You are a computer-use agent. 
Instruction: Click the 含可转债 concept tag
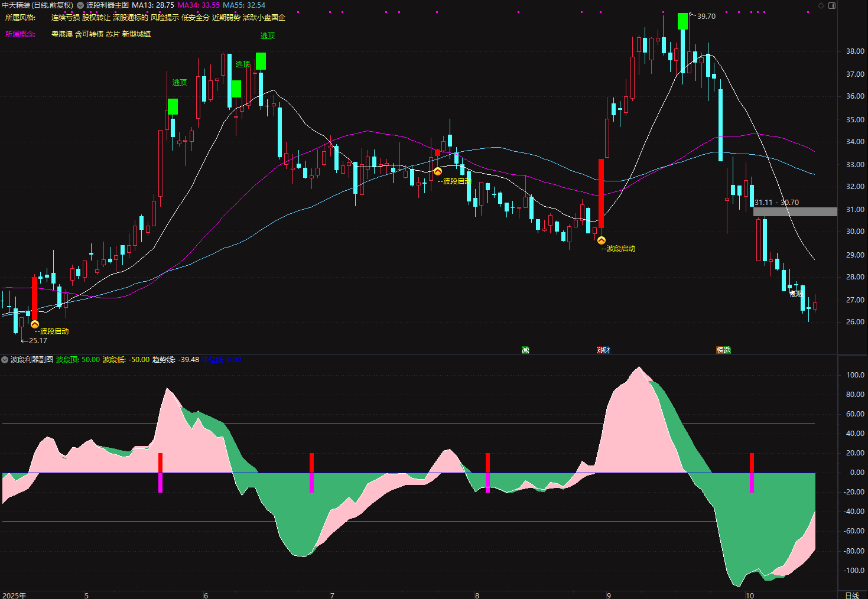[x=89, y=34]
